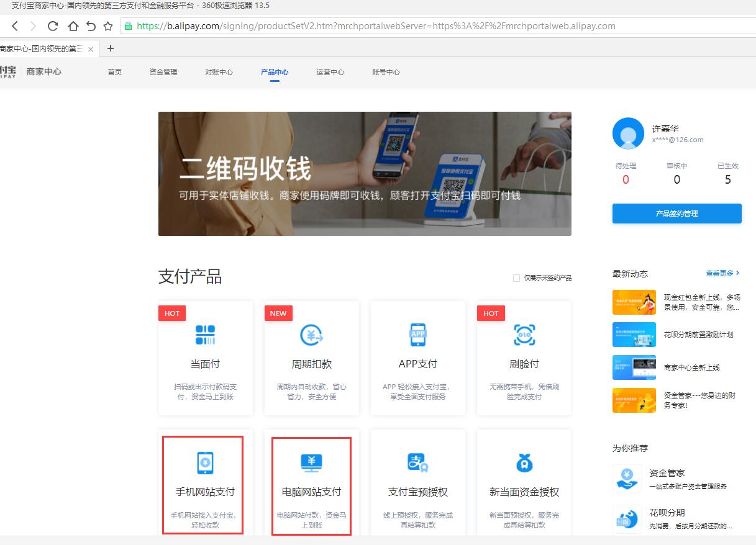Click the 当面付 product title

point(205,364)
